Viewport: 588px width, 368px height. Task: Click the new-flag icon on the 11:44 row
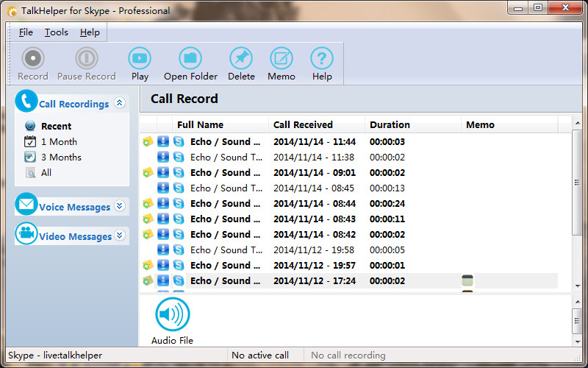[148, 141]
